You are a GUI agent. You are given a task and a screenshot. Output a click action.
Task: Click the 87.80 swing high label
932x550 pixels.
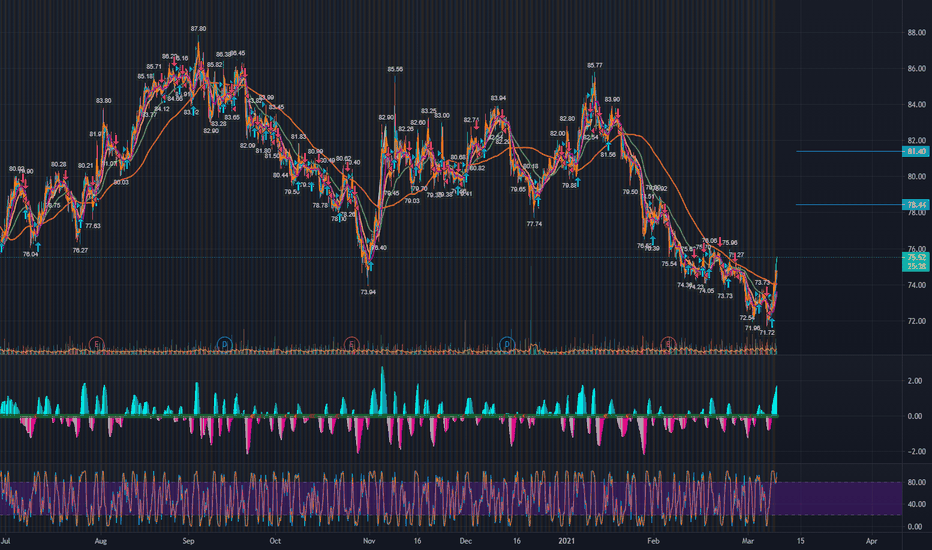pos(199,29)
